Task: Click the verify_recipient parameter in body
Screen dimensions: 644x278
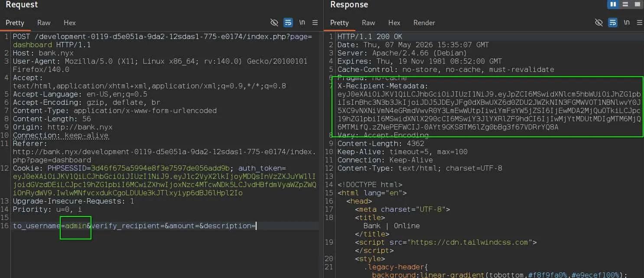Action: click(126, 226)
